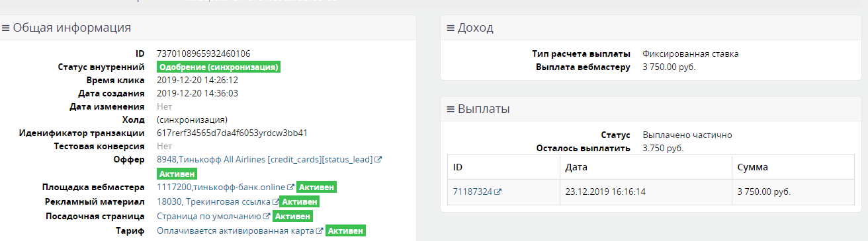868x241 pixels.
Task: Click Активен badge in Рекламный материал row
Action: point(300,202)
